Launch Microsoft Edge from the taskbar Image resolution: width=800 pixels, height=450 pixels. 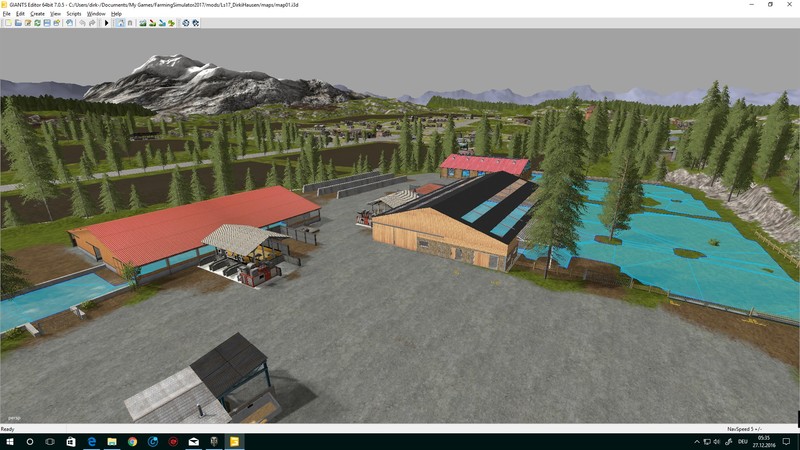tap(90, 441)
